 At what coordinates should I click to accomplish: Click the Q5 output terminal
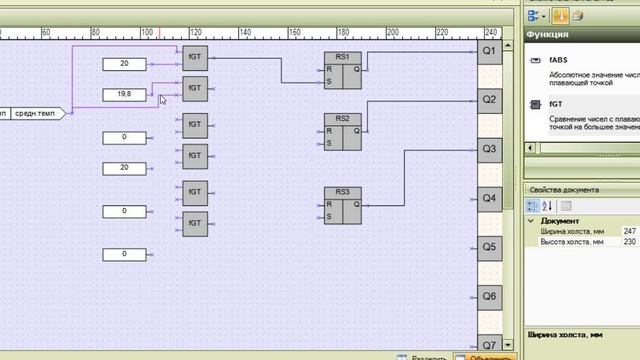point(489,248)
